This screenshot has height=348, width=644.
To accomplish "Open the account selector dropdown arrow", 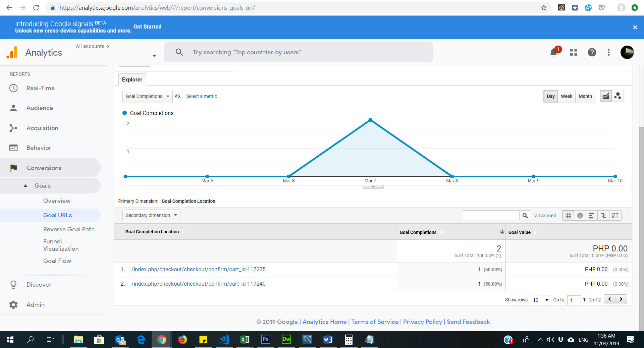I will (x=154, y=56).
